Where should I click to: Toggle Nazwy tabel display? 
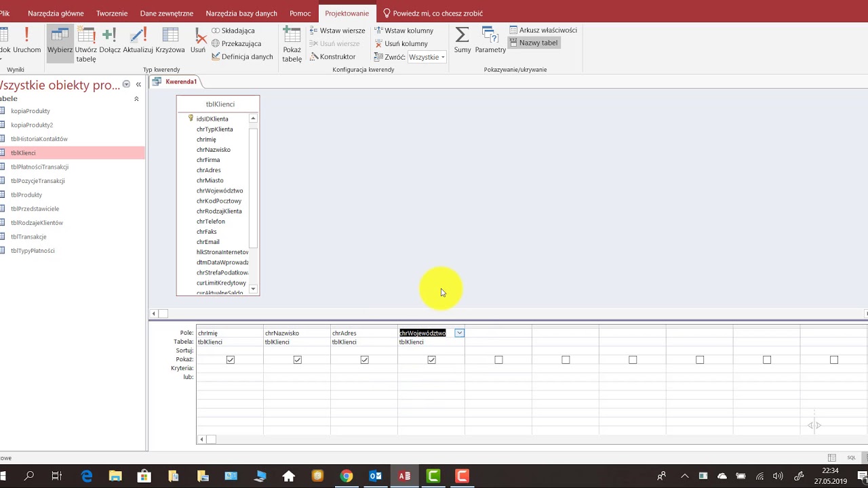(x=534, y=43)
